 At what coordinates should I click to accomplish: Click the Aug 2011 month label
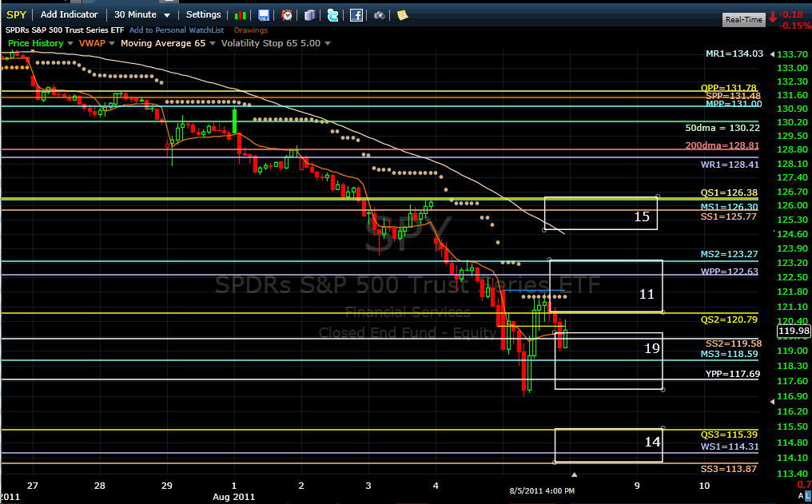233,497
